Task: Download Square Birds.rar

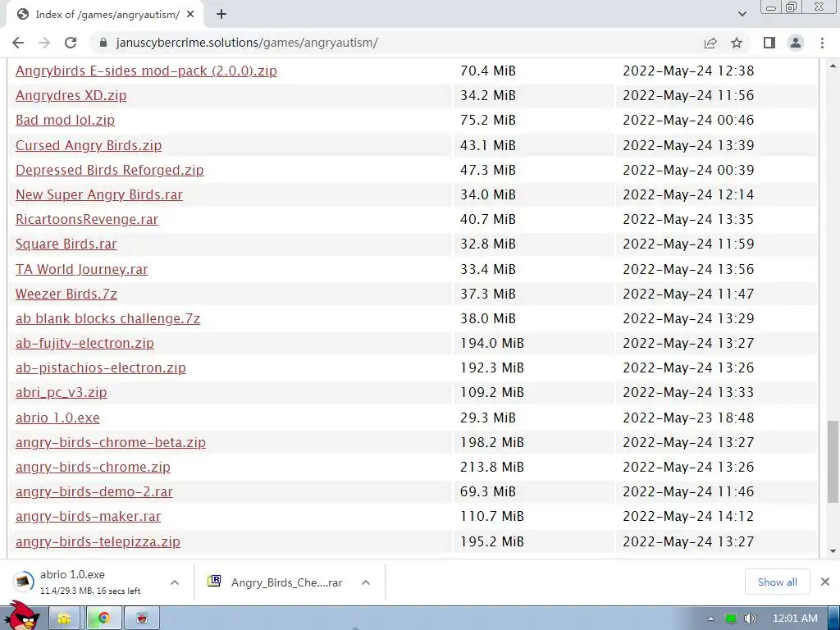Action: coord(66,244)
